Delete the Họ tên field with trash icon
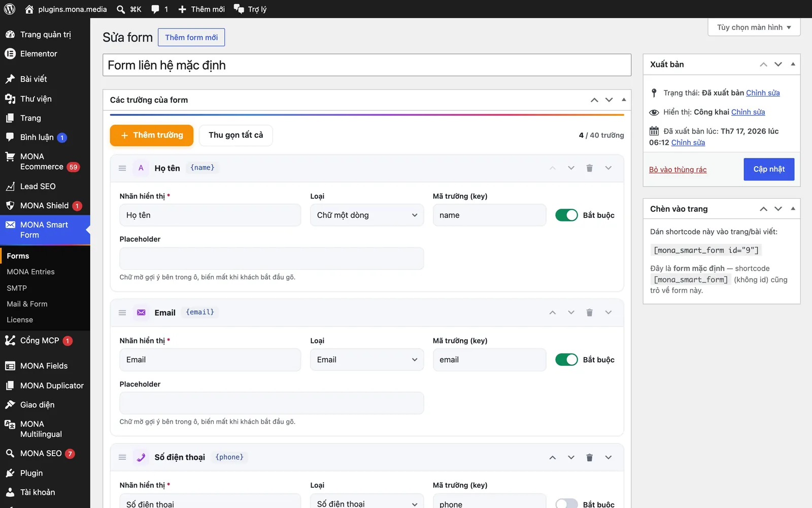Screen dimensions: 812x508 coord(589,168)
